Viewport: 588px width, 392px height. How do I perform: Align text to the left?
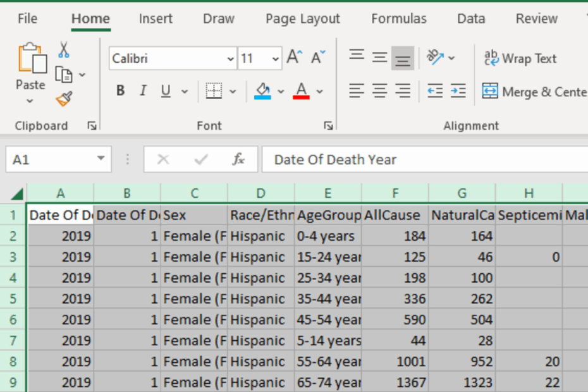pyautogui.click(x=357, y=91)
